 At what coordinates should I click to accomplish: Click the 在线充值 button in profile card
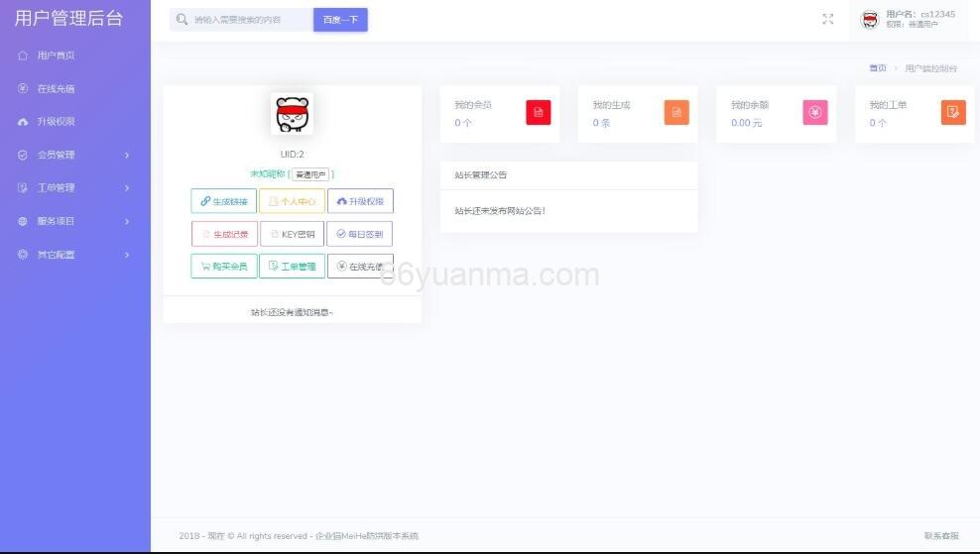click(x=360, y=266)
